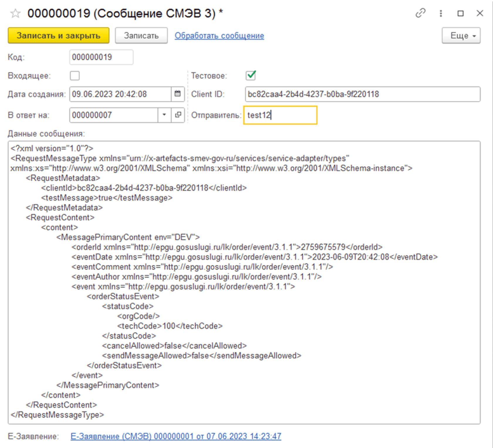Open calendar picker for Дата создания
493x448 pixels.
pos(178,94)
